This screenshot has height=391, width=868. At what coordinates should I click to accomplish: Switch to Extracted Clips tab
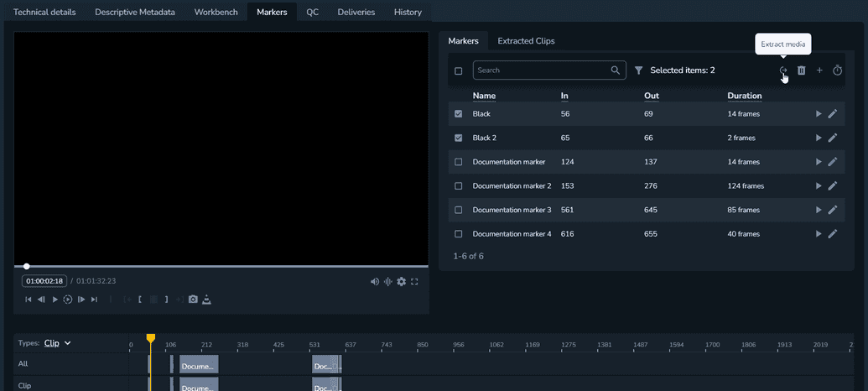pyautogui.click(x=526, y=41)
